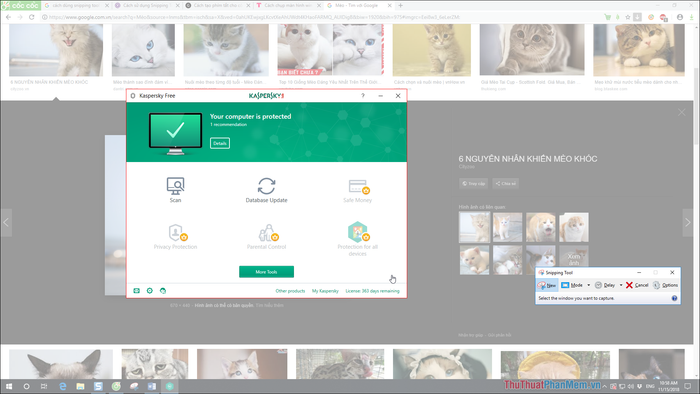Click the Truy cập button in preview

click(x=474, y=183)
